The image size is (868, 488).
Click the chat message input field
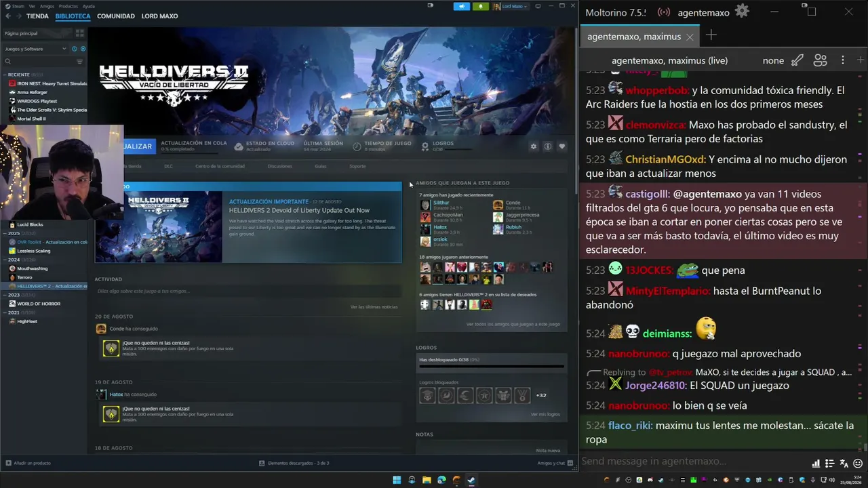pos(694,462)
